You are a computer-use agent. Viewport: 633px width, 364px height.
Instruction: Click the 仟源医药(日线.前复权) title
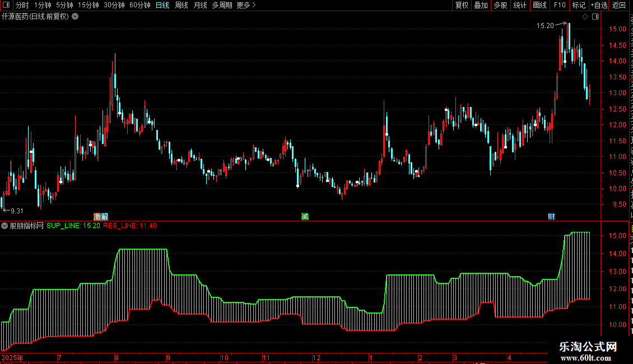[x=35, y=17]
